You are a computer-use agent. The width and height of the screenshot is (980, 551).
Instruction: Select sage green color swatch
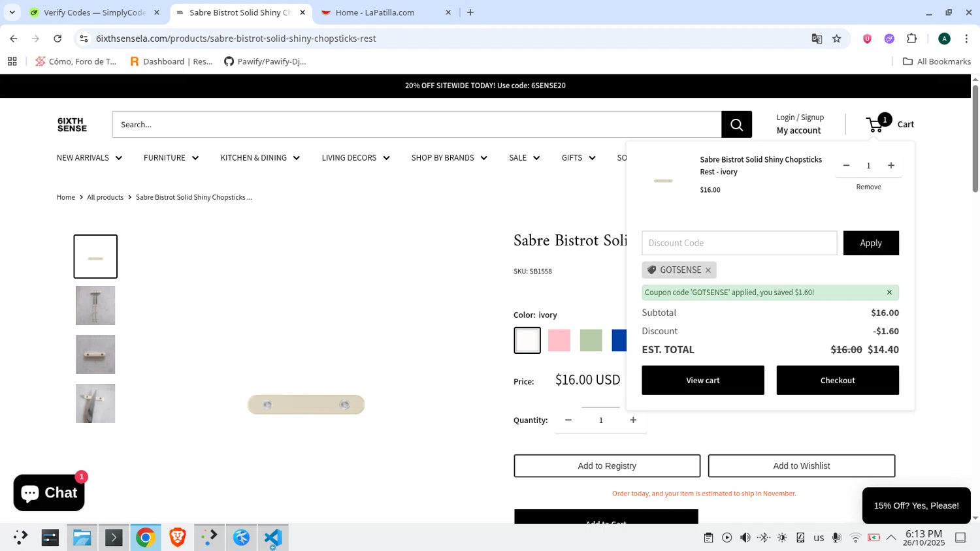point(591,341)
